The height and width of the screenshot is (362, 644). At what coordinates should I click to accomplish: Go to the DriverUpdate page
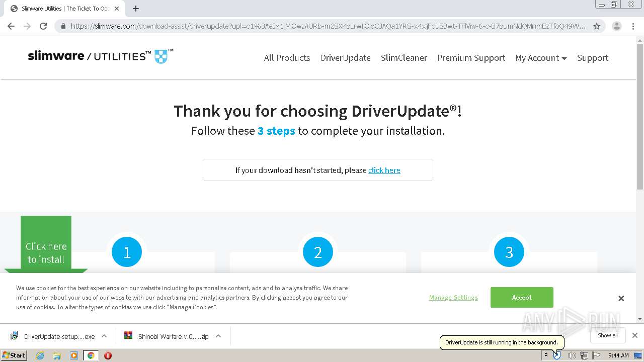(346, 58)
